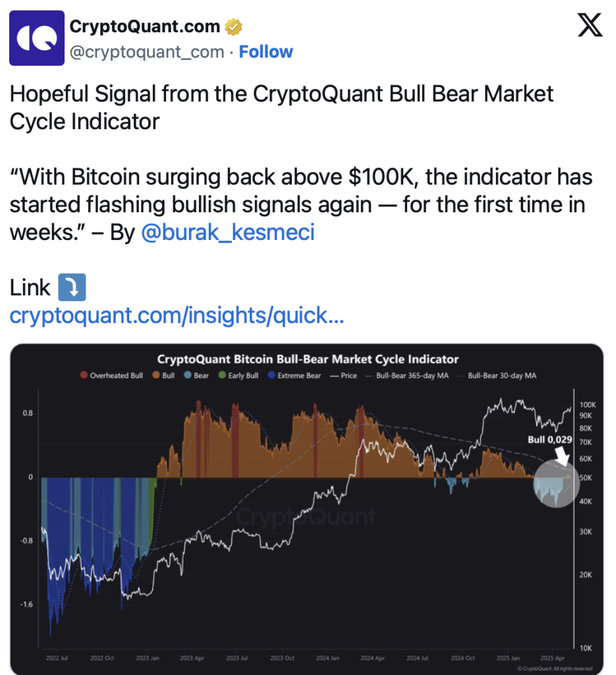Click the CryptoQuant.com display name
The image size is (616, 675).
click(x=144, y=26)
